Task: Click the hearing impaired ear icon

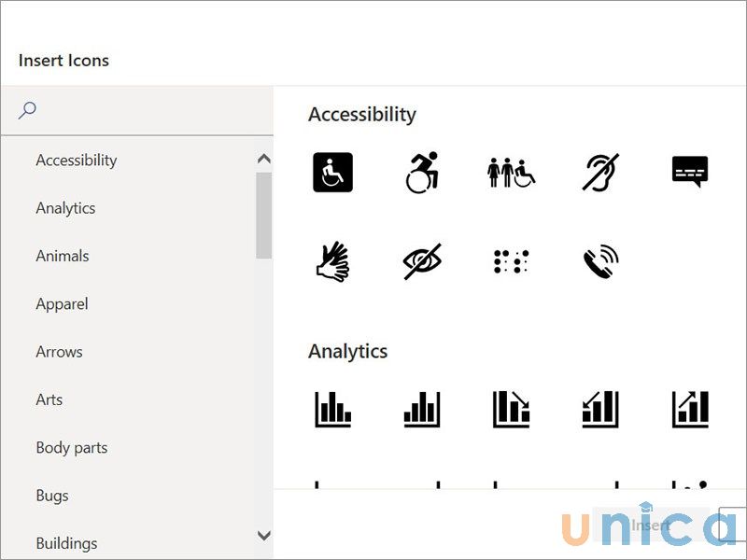Action: [599, 172]
